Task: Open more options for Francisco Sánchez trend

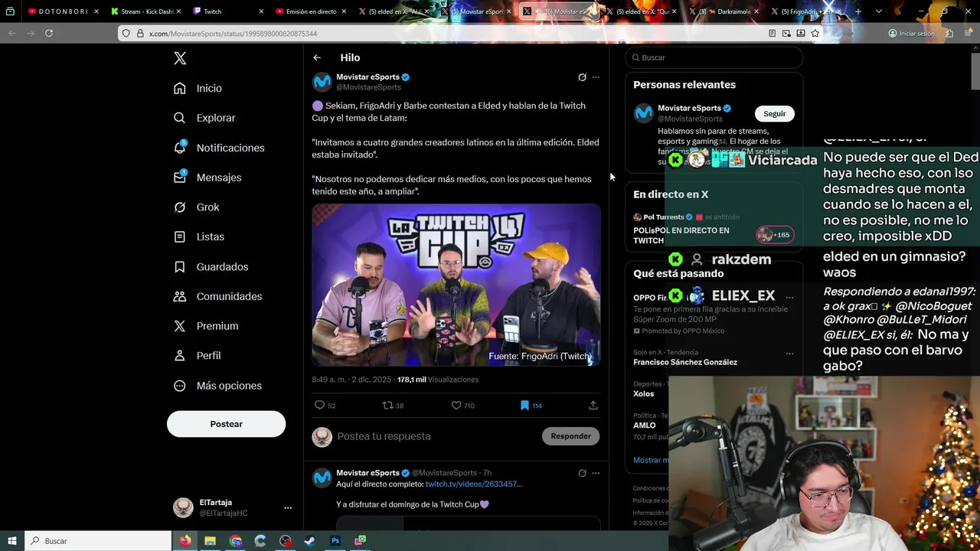Action: [x=789, y=353]
